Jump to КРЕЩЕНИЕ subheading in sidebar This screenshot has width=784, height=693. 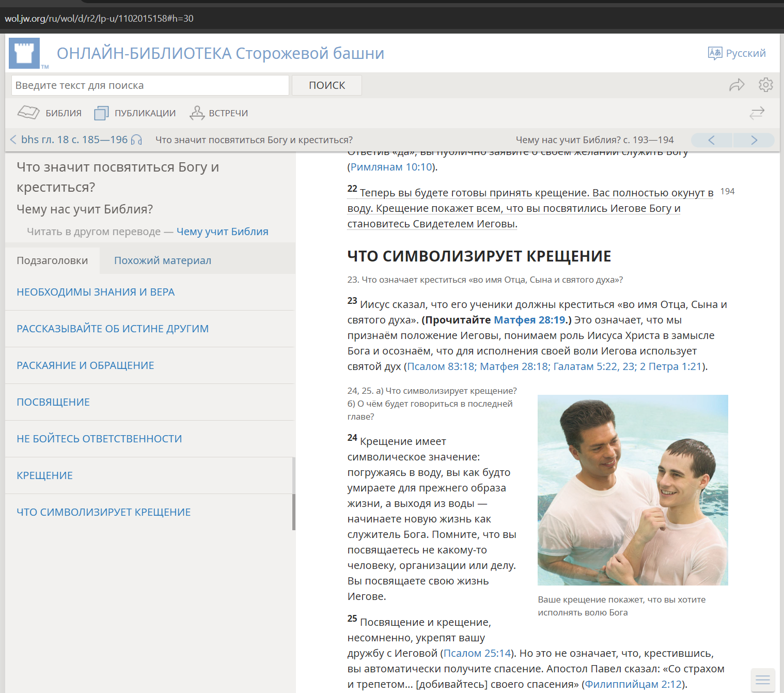(x=150, y=475)
